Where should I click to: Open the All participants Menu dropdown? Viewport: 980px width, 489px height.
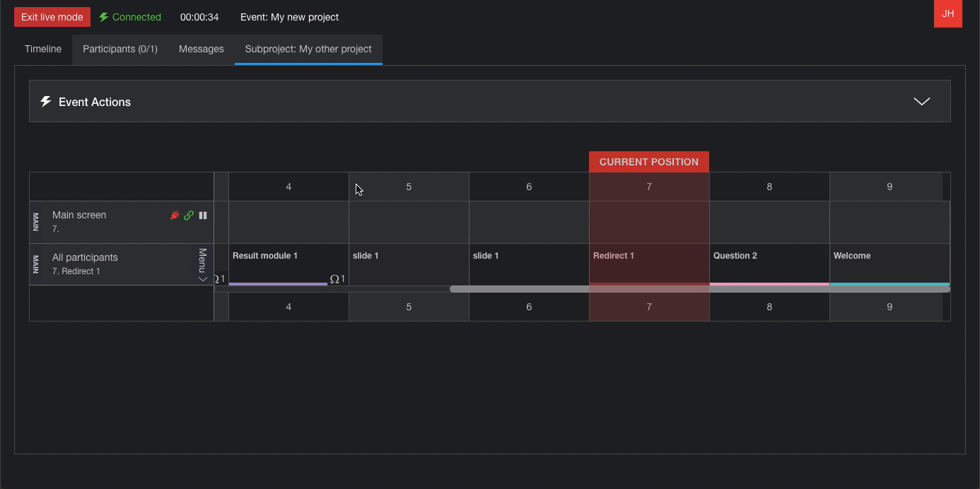202,265
